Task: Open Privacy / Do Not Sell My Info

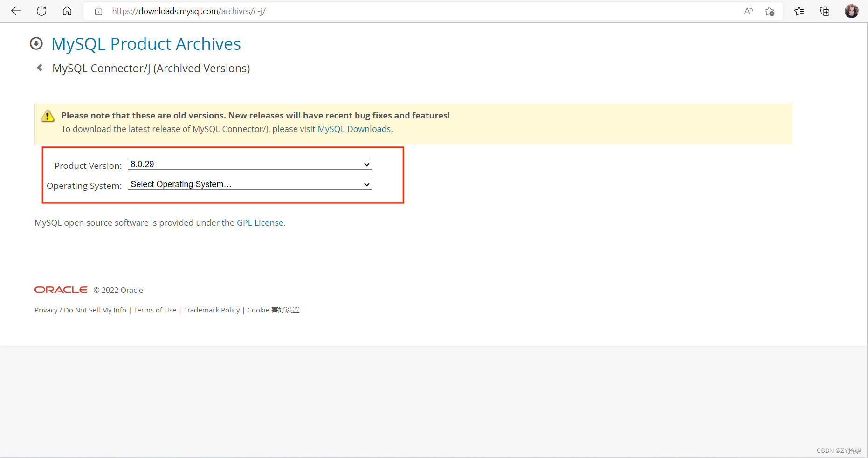Action: point(80,310)
